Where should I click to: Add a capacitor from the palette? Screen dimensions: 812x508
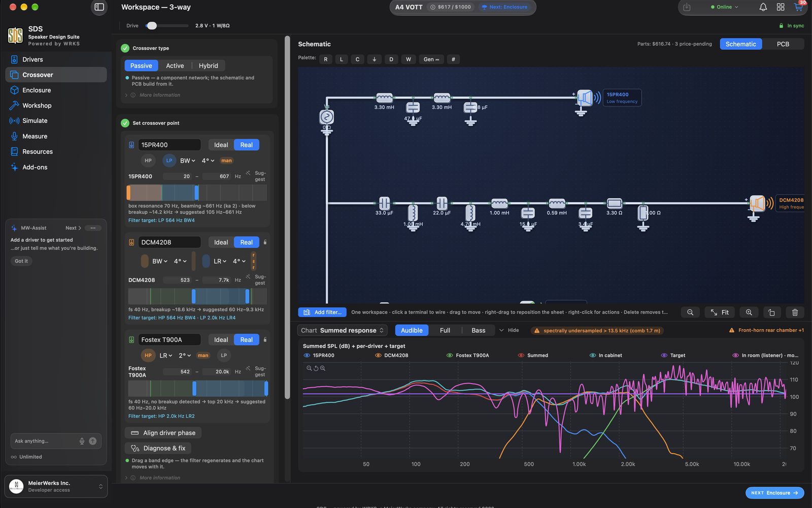coord(357,59)
